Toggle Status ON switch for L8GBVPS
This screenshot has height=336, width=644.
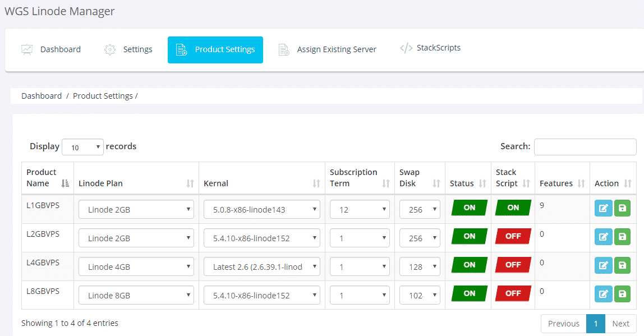click(469, 293)
